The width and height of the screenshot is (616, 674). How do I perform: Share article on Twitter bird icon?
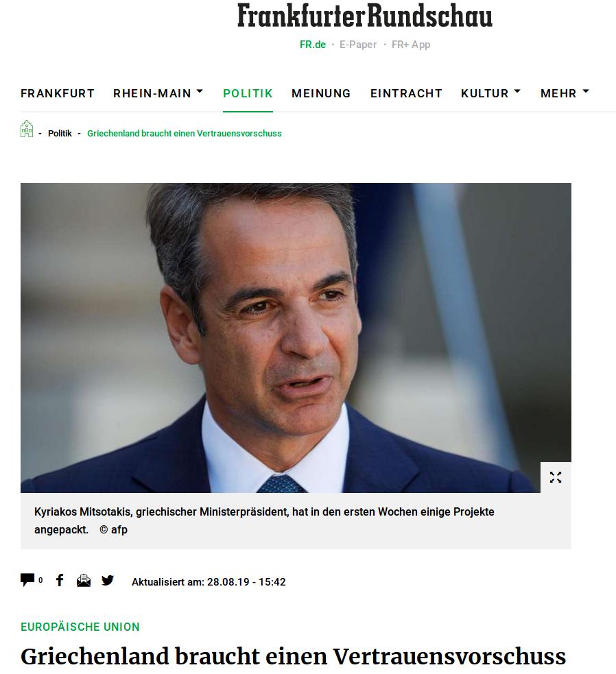tap(108, 581)
